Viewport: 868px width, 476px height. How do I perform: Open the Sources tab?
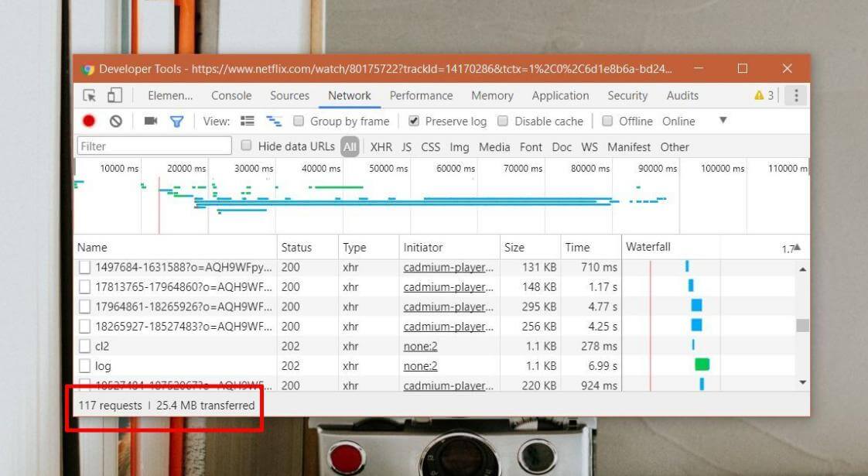coord(289,96)
